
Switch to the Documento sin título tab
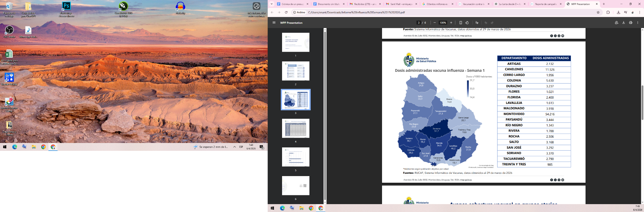[x=328, y=4]
